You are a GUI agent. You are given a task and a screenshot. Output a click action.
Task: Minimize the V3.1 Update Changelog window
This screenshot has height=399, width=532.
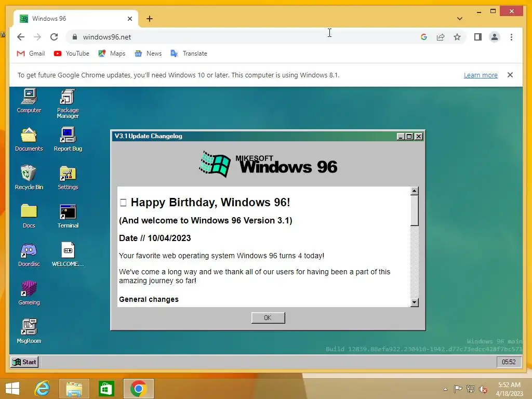401,137
